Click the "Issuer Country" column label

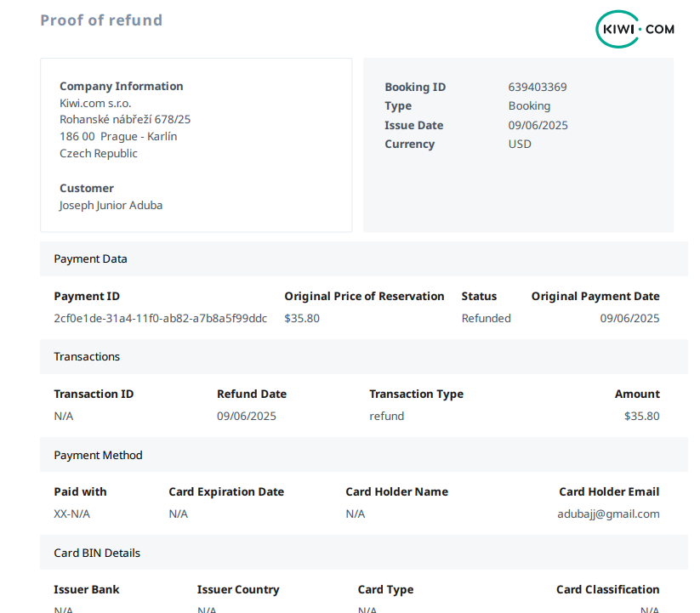(x=238, y=590)
